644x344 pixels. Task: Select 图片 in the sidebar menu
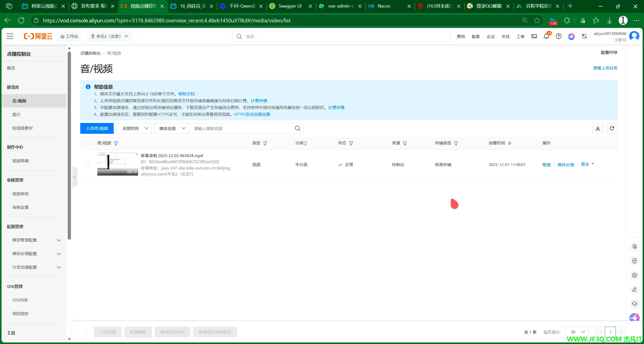coord(16,115)
